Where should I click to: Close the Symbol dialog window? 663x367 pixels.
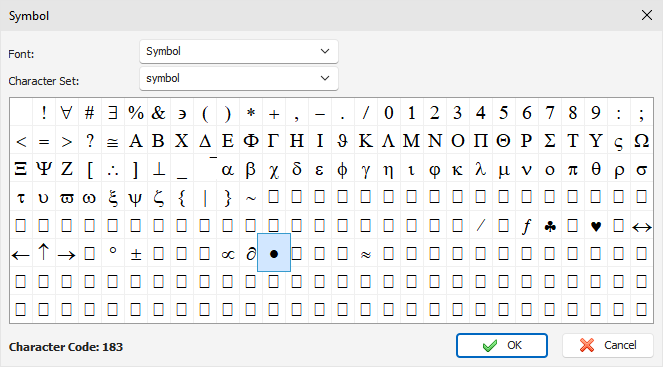647,16
